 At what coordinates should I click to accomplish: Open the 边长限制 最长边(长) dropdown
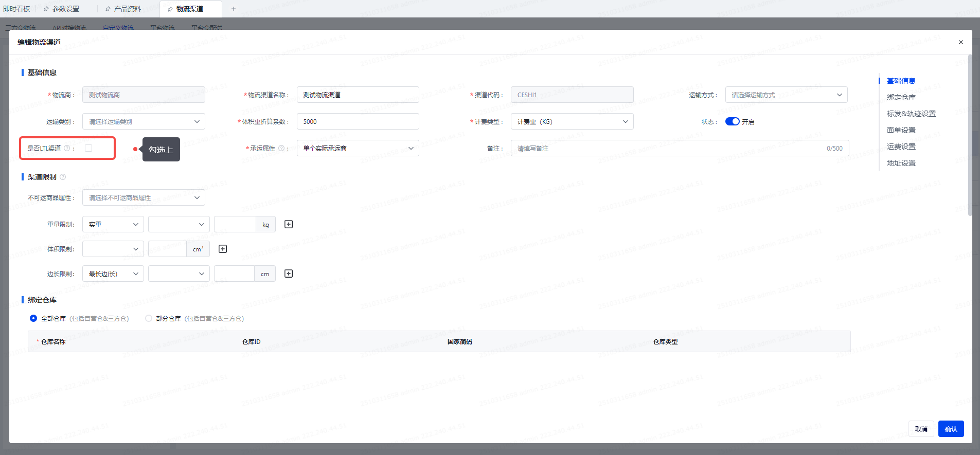coord(113,274)
